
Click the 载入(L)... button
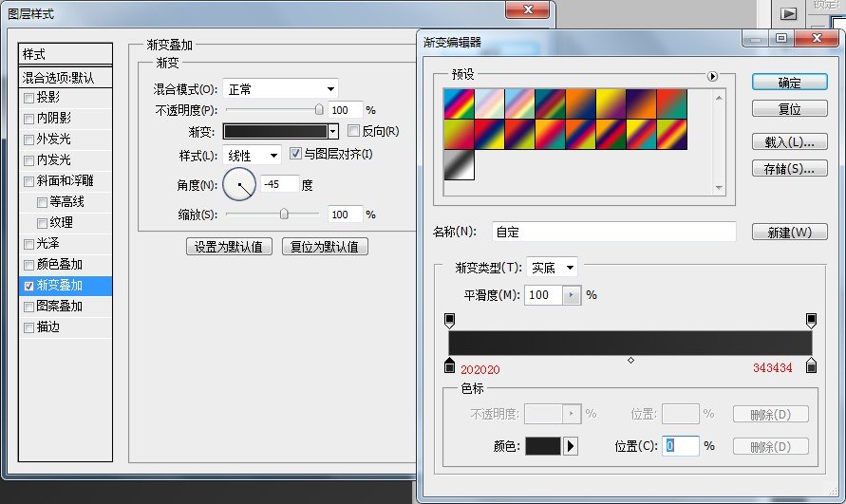[789, 142]
